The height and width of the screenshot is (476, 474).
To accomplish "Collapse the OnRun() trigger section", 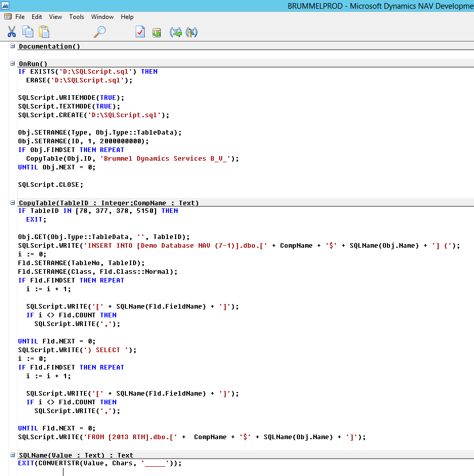I will click(x=13, y=64).
